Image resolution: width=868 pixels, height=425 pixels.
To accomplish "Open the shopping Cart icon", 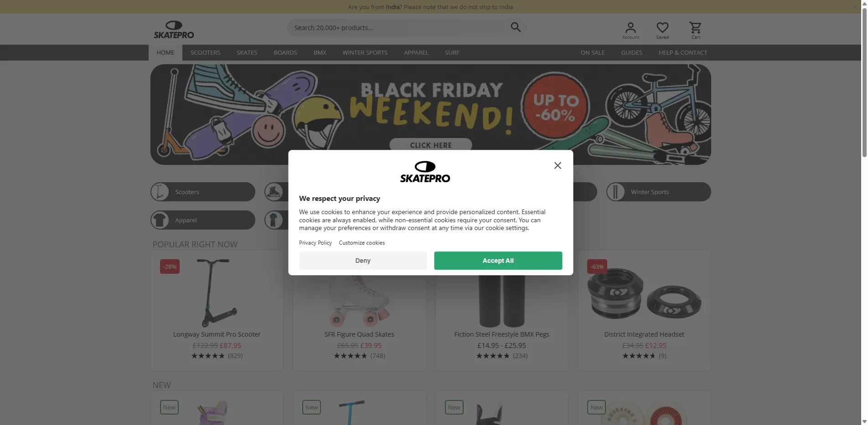I will [695, 31].
